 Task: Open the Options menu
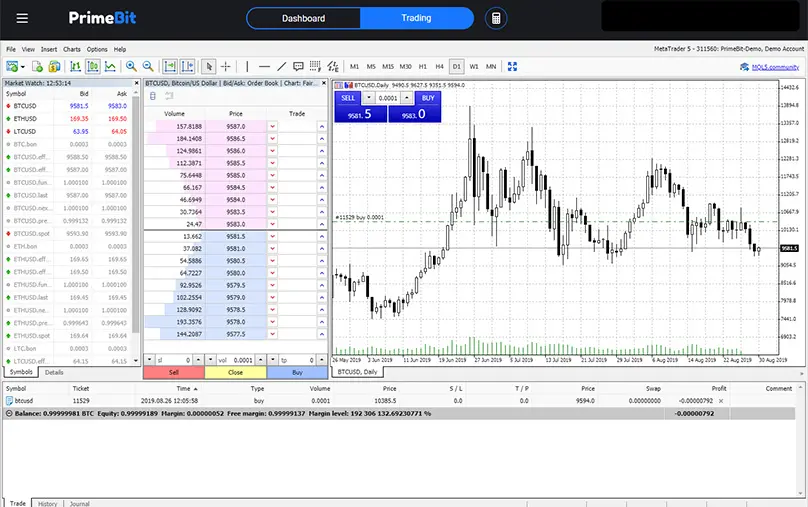tap(97, 49)
